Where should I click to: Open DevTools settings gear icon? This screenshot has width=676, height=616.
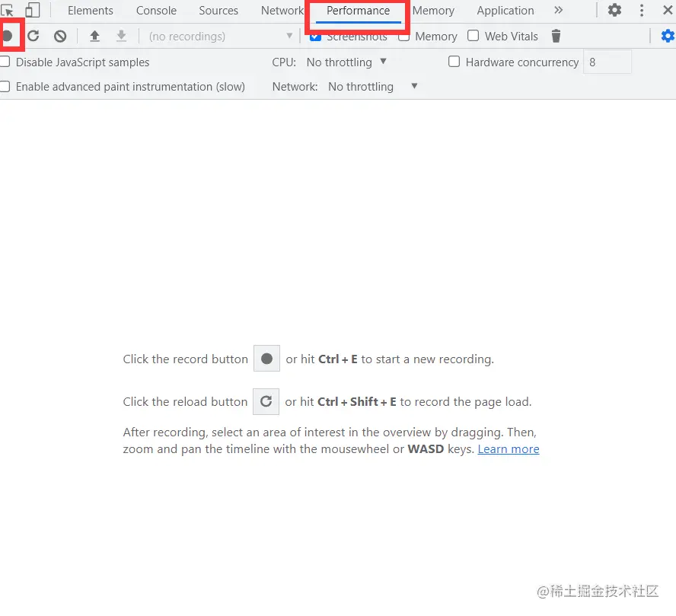point(614,10)
